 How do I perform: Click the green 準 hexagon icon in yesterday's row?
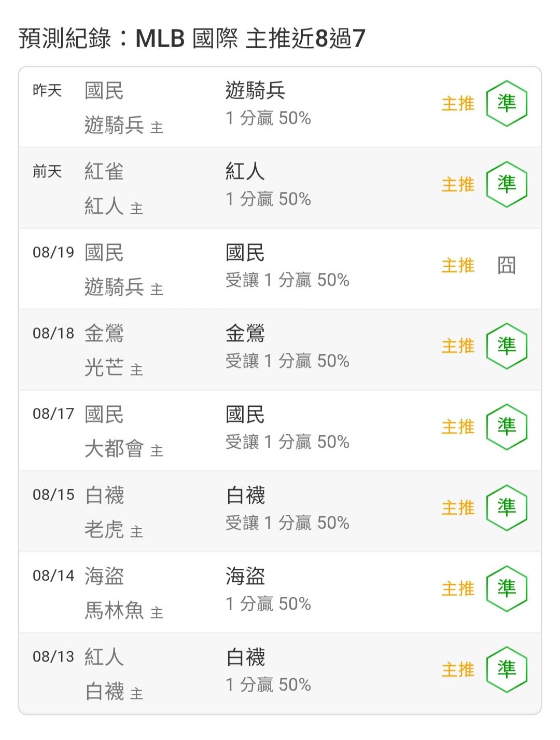coord(507,104)
